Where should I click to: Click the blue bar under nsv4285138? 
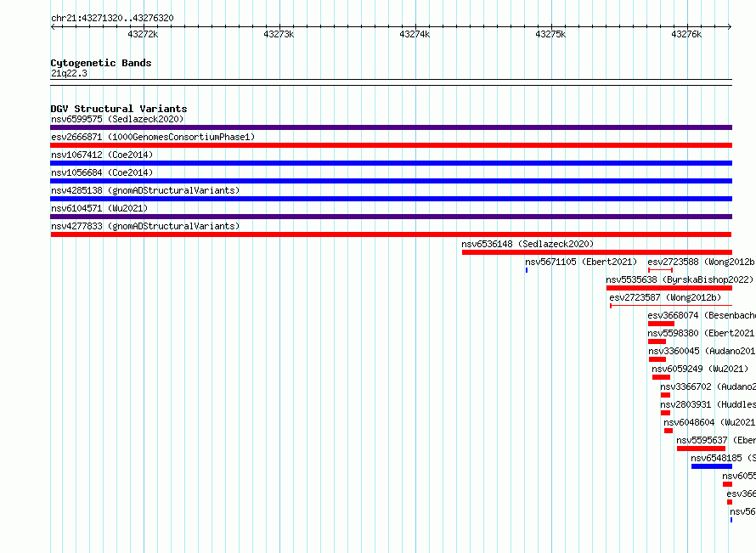[391, 199]
